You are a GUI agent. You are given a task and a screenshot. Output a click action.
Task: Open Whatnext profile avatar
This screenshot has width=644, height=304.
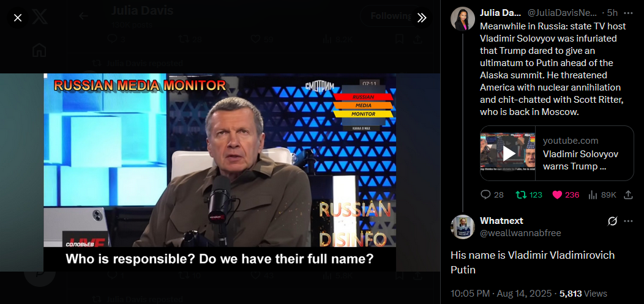[463, 227]
